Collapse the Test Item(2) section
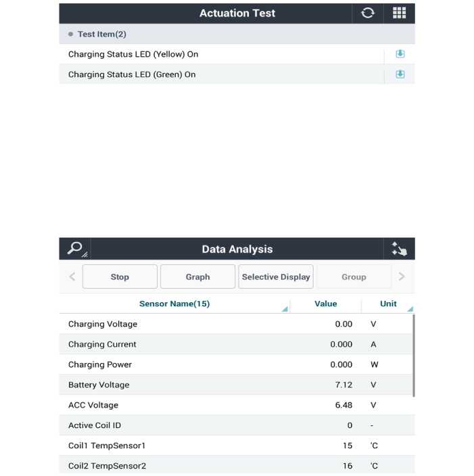 click(x=101, y=34)
